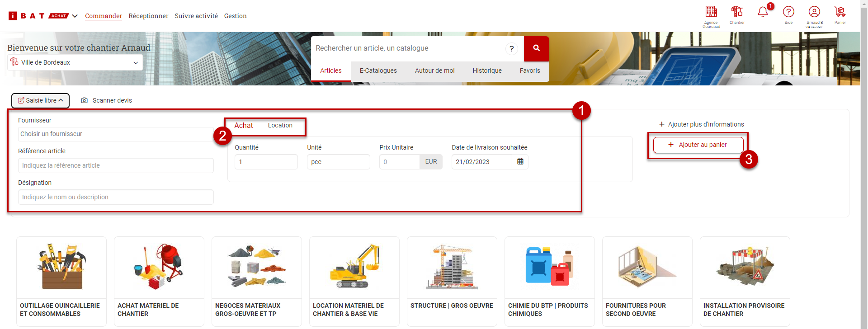The image size is (868, 329).
Task: Open Location Materiel de Chantier category
Action: tap(354, 280)
